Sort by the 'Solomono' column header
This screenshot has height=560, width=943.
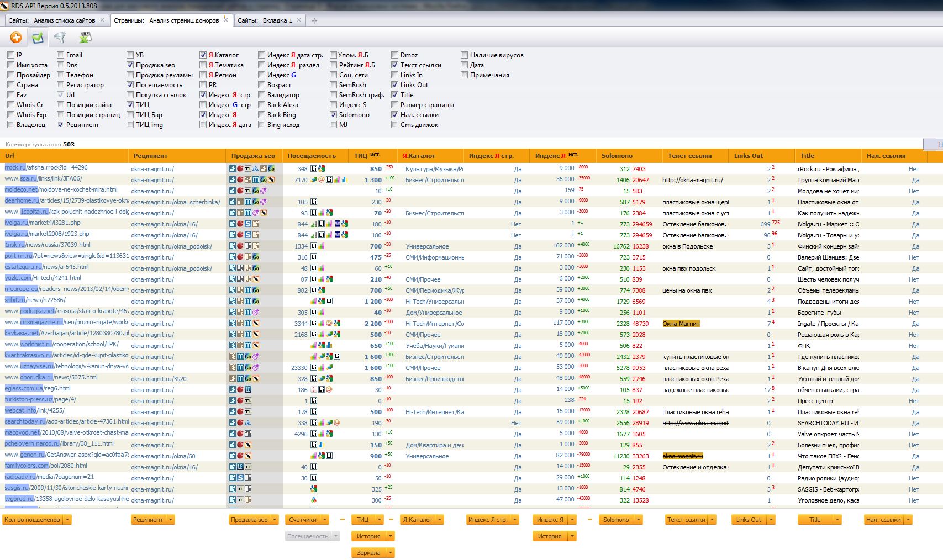tap(629, 156)
